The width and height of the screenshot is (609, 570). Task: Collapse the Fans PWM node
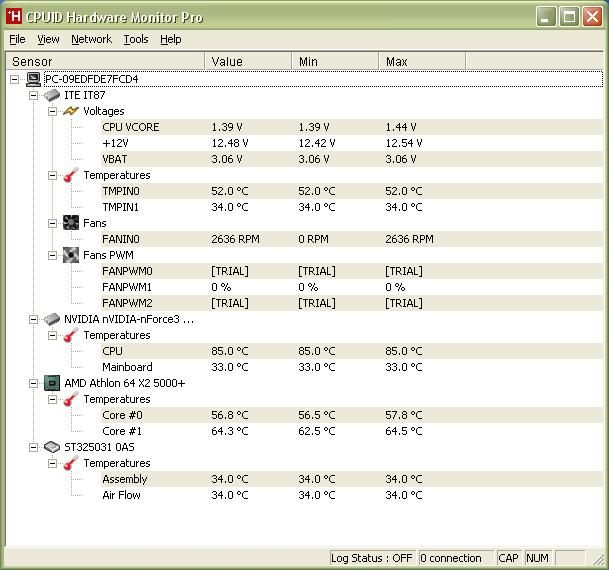[52, 255]
